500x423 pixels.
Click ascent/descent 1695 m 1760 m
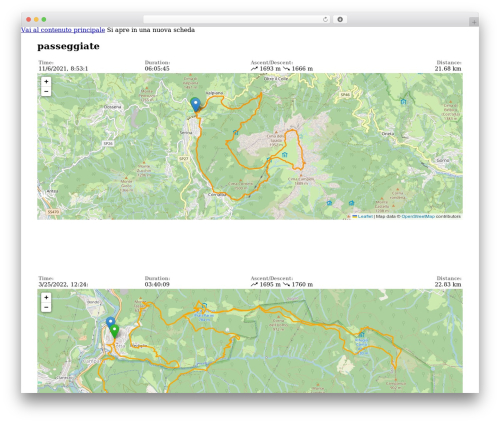click(x=282, y=284)
